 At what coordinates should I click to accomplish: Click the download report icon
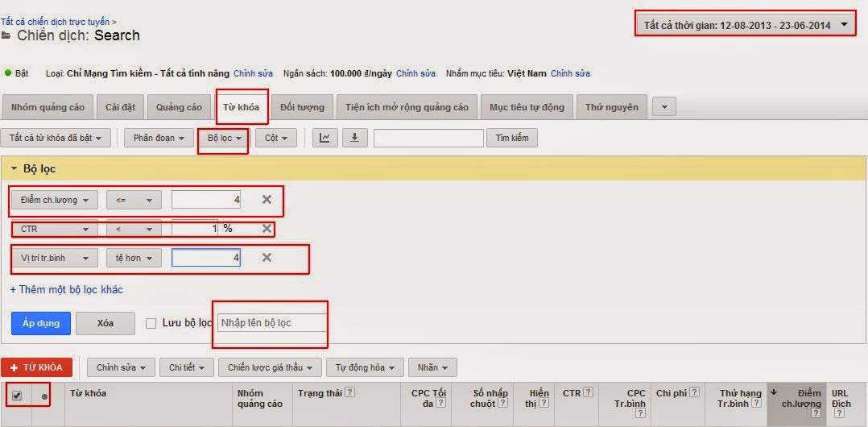pos(355,138)
